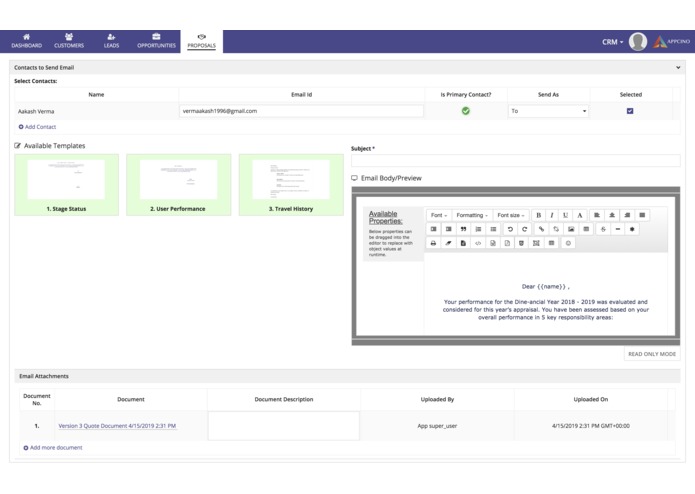Click the Document Description field
This screenshot has height=494, width=695.
[284, 426]
